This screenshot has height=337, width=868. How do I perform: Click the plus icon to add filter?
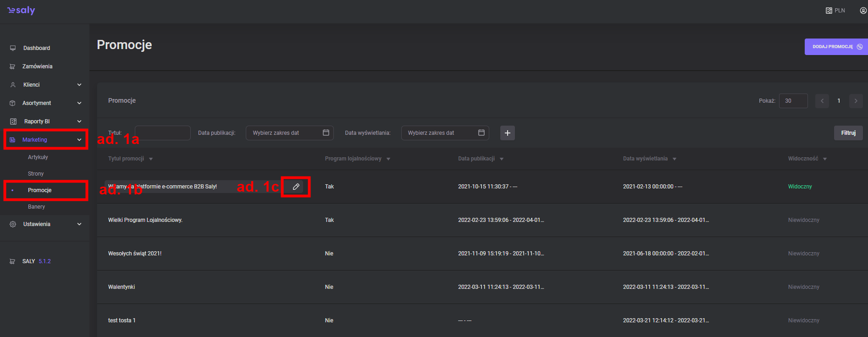pos(507,133)
